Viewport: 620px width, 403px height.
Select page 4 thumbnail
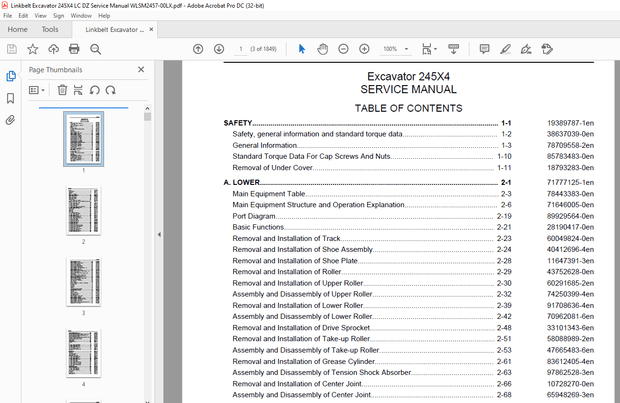tap(83, 353)
